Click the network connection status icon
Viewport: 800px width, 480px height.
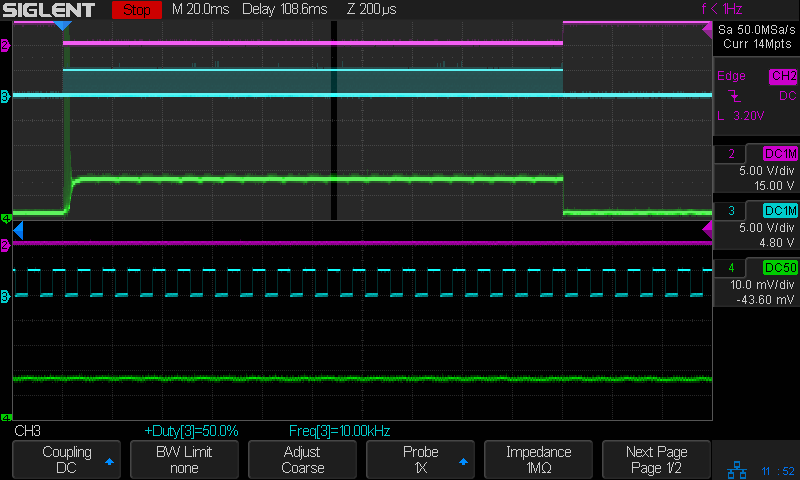736,469
